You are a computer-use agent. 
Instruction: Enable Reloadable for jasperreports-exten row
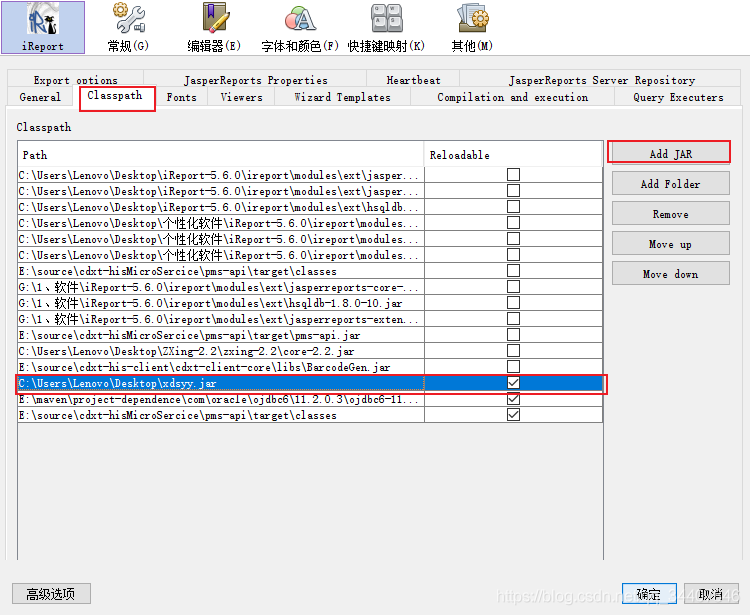click(513, 318)
